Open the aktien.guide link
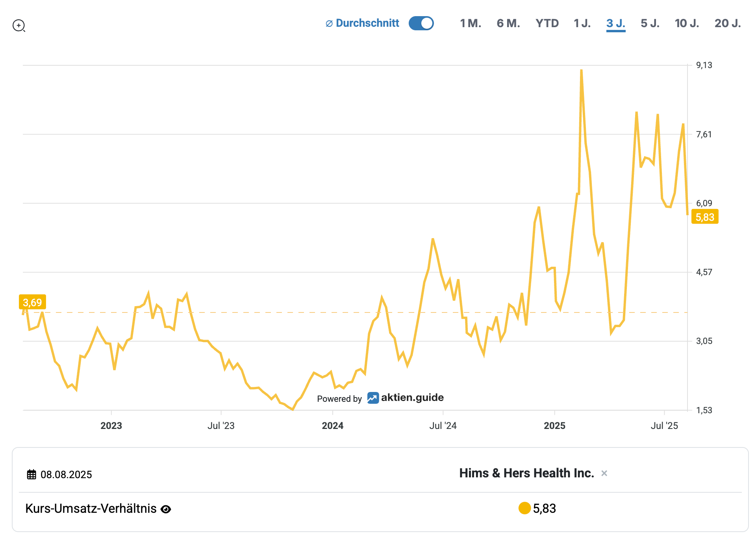Screen dimensions: 756x536 tap(412, 397)
